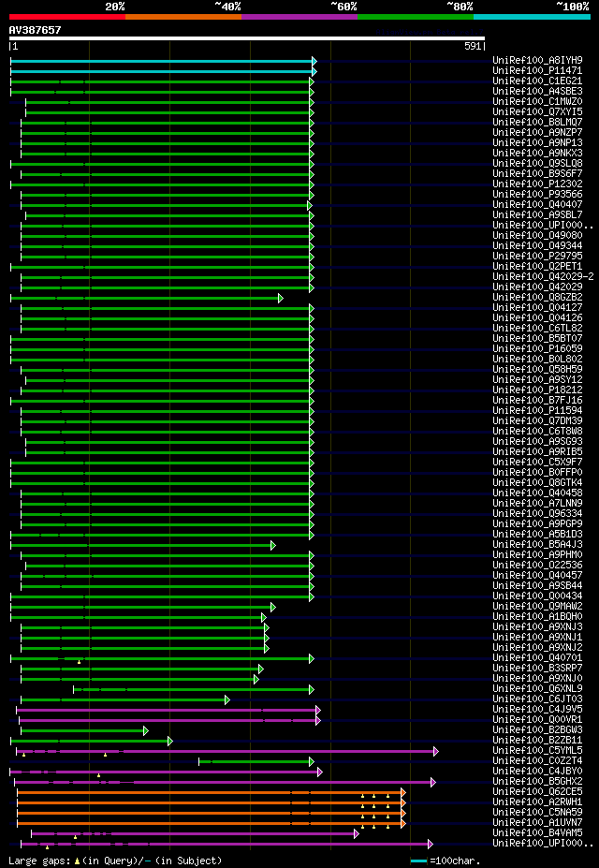Open hit UniRef100_Q9SLQ8
Viewport: 599px width, 868px height.
(537, 163)
